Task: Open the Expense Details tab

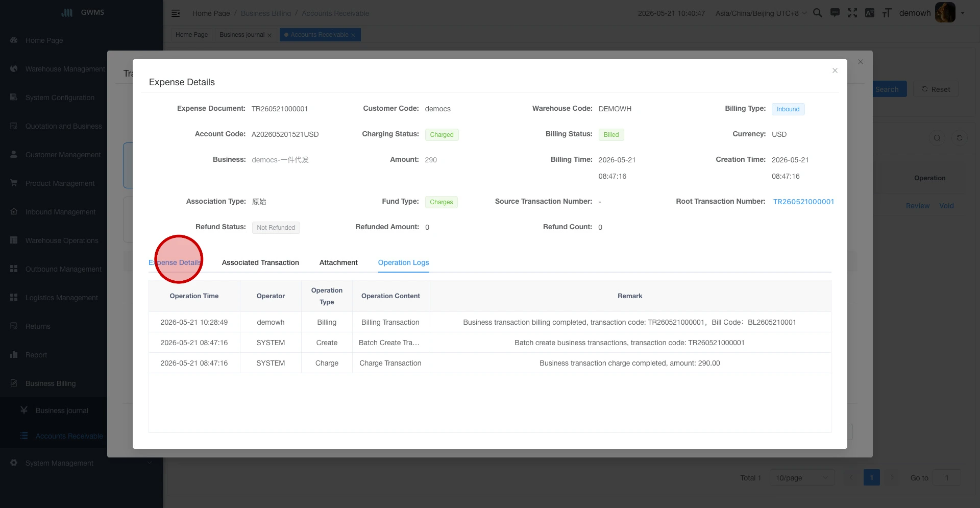Action: pos(175,262)
